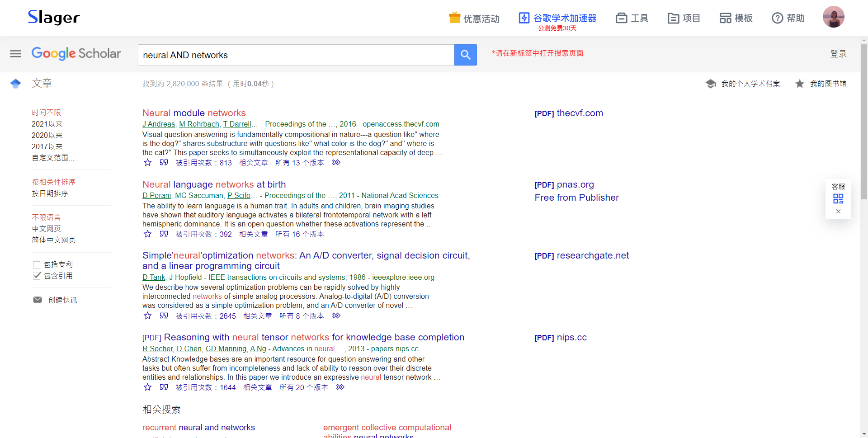
Task: Star the Neural module networks result
Action: coord(147,163)
